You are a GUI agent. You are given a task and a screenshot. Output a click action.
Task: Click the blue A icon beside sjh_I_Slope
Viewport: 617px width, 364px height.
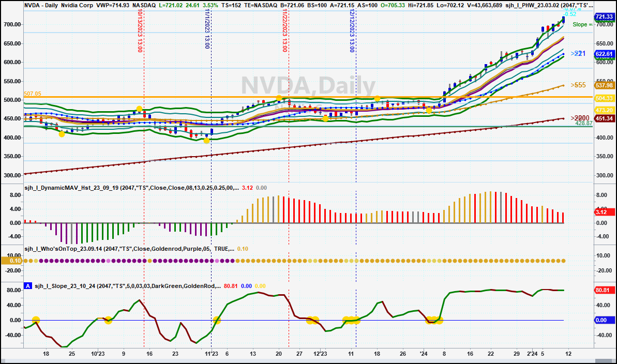(27, 286)
